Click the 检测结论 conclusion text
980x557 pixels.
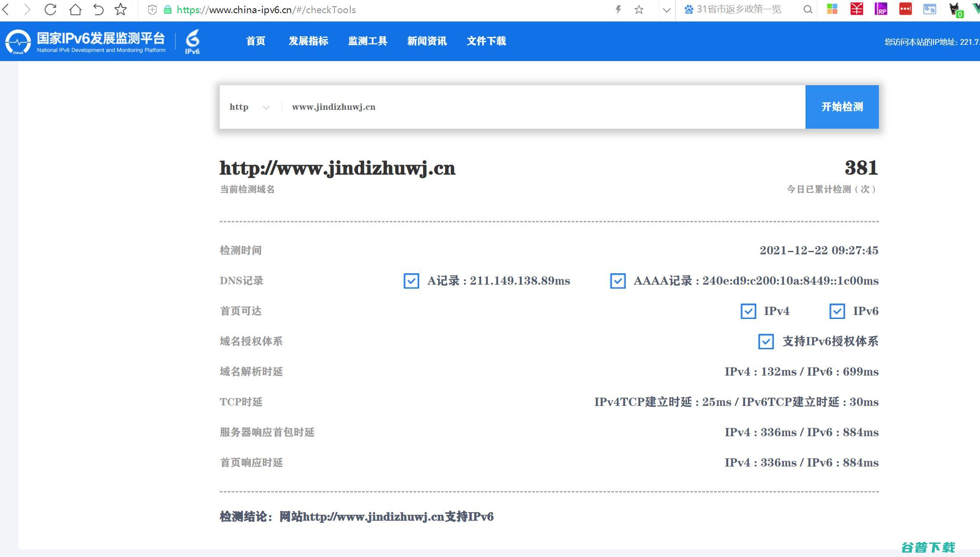[x=356, y=517]
